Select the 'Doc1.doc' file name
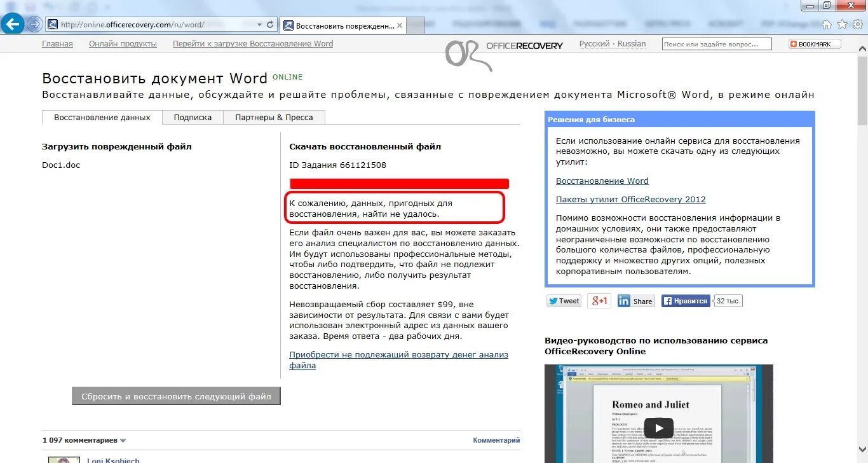 coord(61,165)
